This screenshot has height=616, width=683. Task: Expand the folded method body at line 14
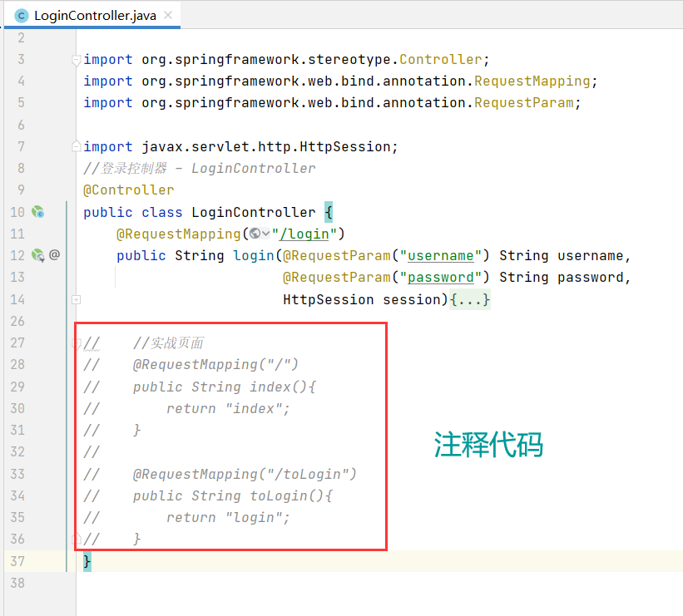[x=76, y=299]
